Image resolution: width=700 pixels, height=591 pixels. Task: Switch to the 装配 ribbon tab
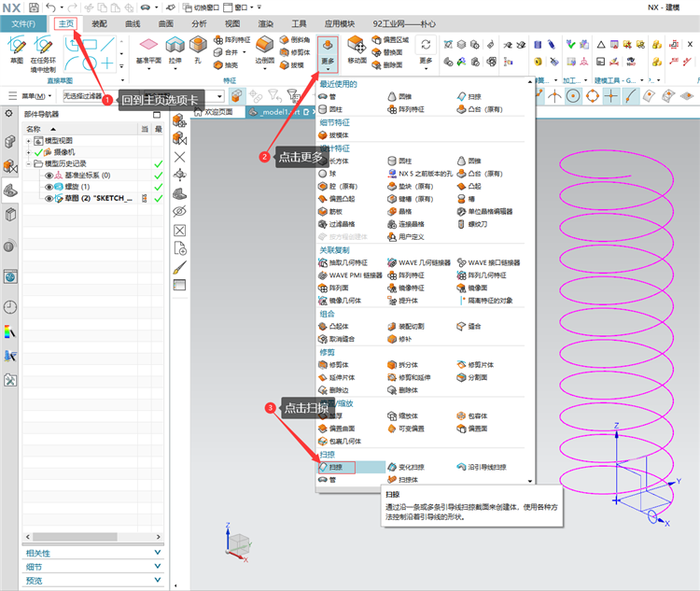(99, 23)
